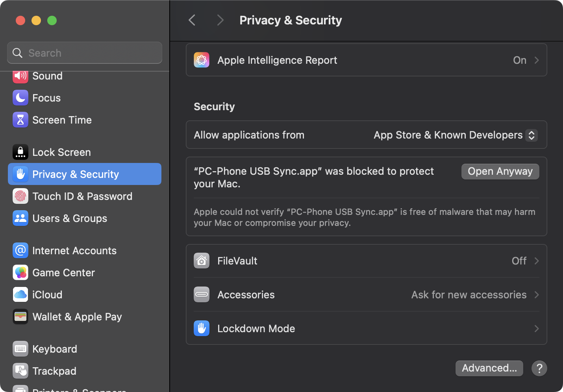Screen dimensions: 563x392
Task: Expand Apple Intelligence Report settings
Action: [x=366, y=60]
